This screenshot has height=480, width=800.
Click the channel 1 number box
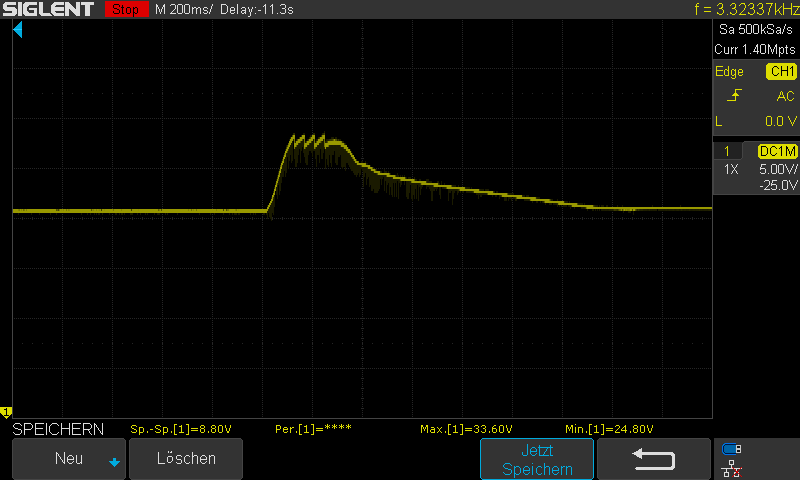pos(727,151)
